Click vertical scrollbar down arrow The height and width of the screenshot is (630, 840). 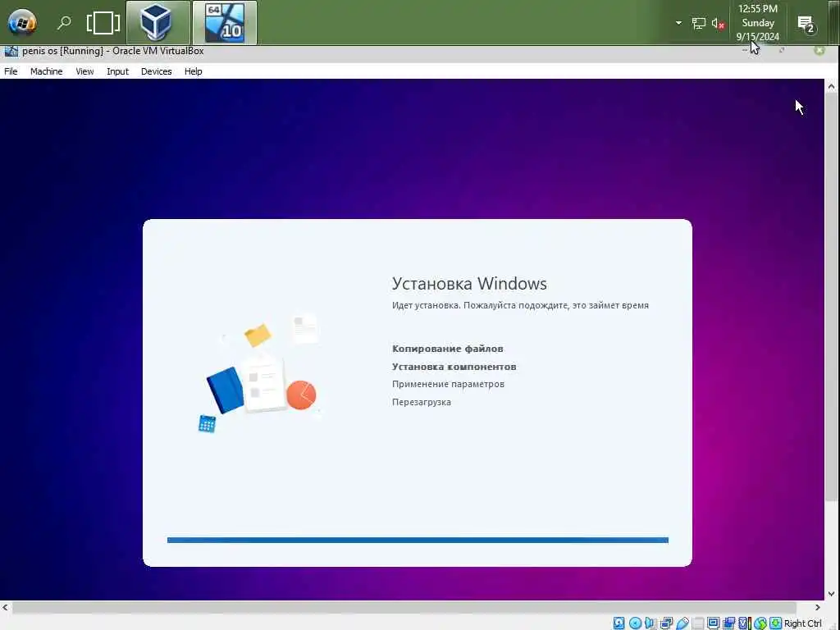pos(832,594)
